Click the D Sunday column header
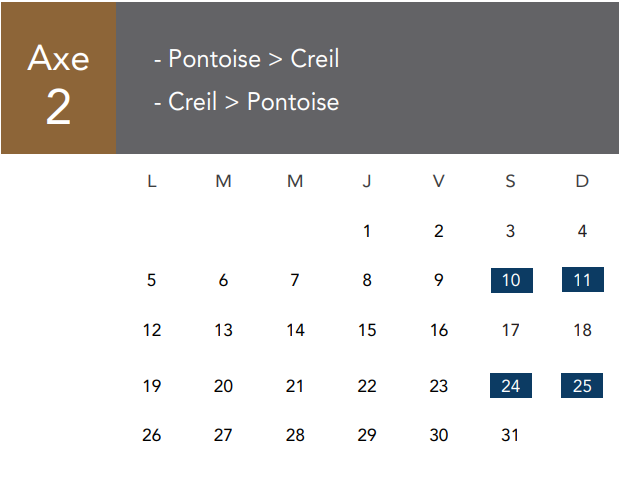This screenshot has height=502, width=621. 582,181
